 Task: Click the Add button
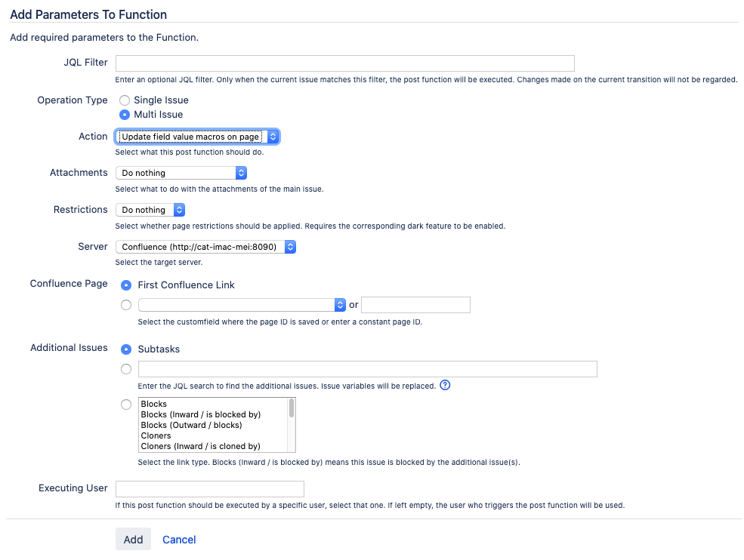[133, 540]
